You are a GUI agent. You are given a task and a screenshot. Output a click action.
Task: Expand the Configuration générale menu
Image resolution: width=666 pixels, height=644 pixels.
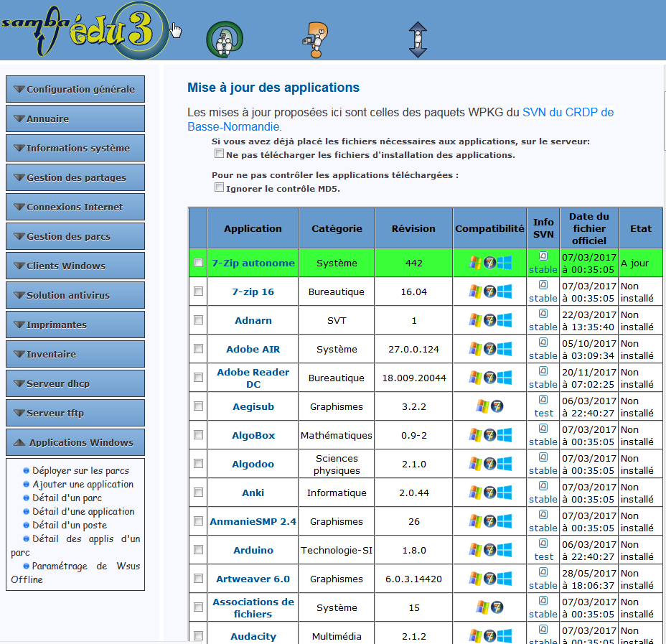coord(75,89)
